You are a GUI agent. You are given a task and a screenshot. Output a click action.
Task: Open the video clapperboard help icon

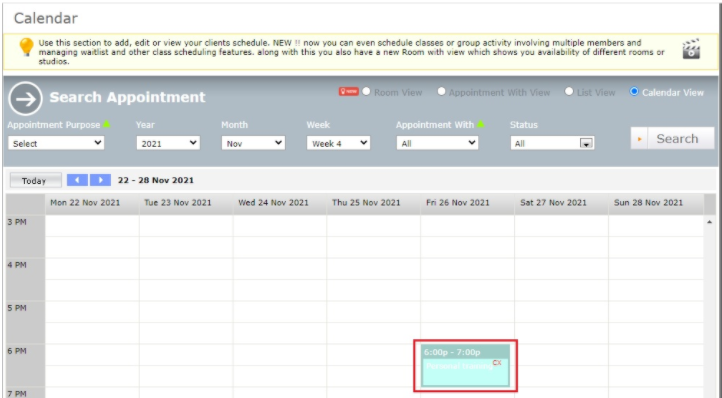pos(691,48)
